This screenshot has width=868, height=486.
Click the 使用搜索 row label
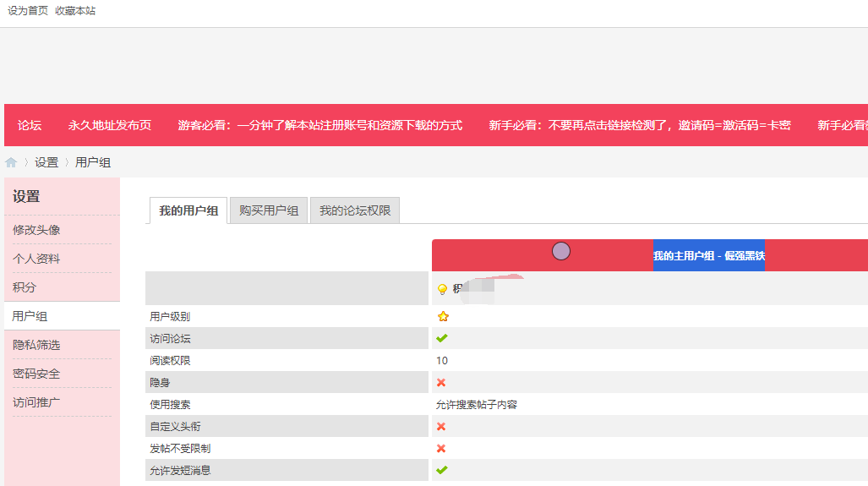coord(170,405)
